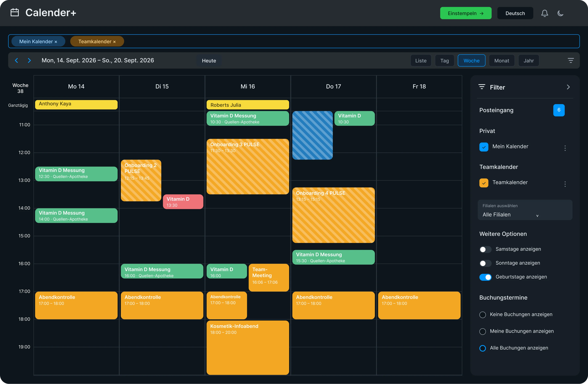The width and height of the screenshot is (588, 384).
Task: Click filter icon beside Filter heading
Action: click(x=482, y=87)
